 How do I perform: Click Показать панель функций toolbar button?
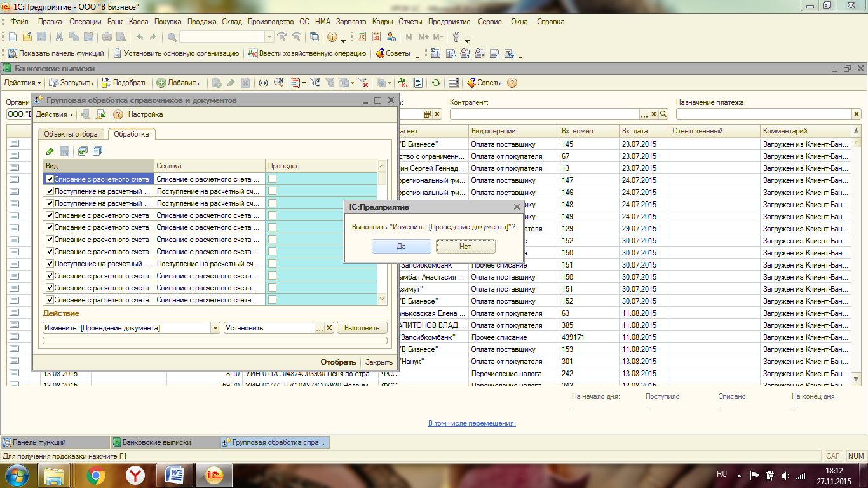click(x=56, y=54)
